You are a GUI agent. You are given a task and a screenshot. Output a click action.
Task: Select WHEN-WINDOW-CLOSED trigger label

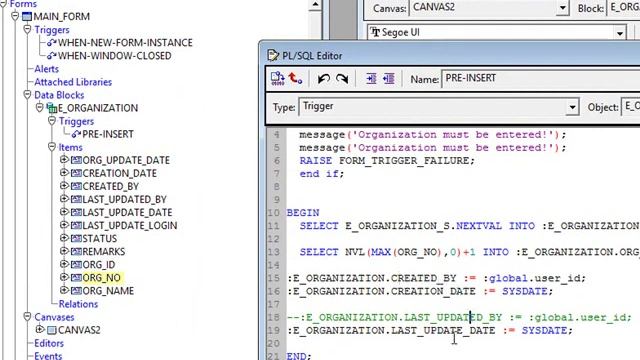pos(115,56)
